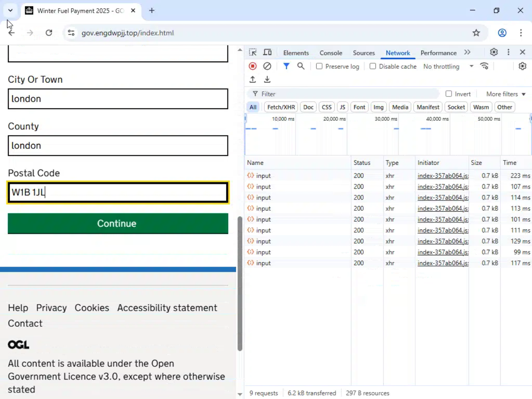The width and height of the screenshot is (532, 399).
Task: Click the green Continue button
Action: (x=118, y=223)
